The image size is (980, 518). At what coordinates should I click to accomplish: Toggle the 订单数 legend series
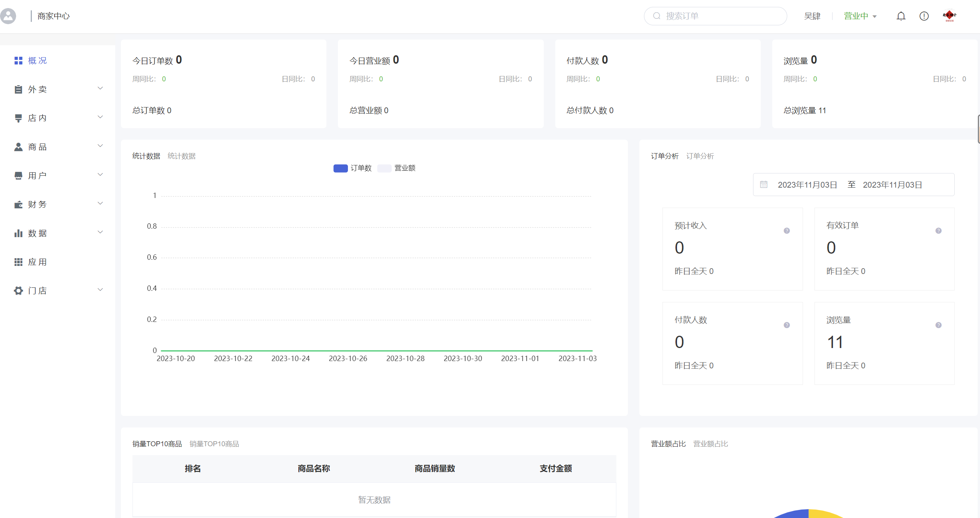click(353, 168)
